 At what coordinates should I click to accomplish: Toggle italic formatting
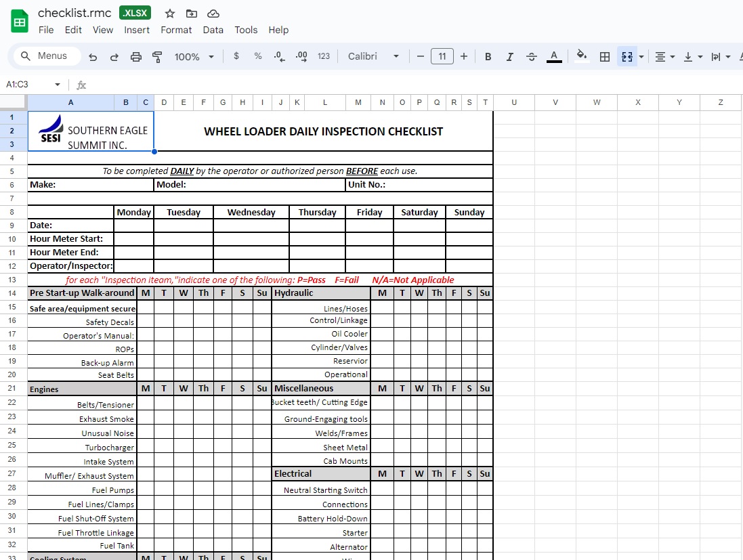(x=510, y=57)
